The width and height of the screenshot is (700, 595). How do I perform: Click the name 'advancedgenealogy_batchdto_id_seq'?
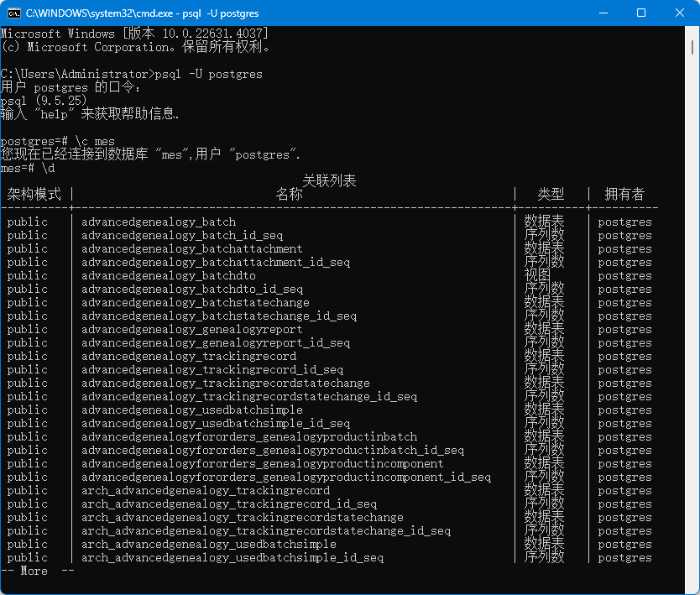click(192, 290)
